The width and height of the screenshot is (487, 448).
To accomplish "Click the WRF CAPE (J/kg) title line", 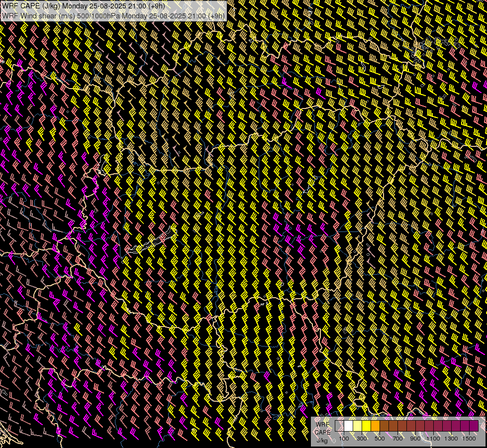I will [84, 6].
